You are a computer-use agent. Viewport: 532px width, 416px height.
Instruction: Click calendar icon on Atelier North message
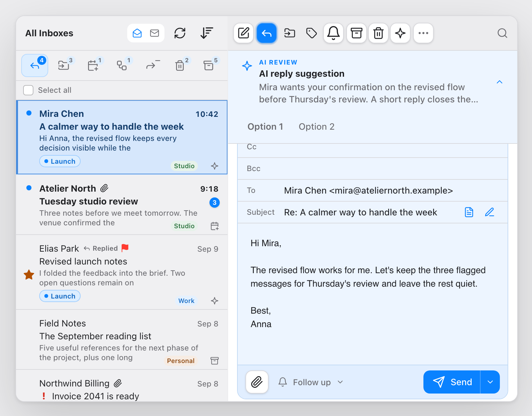(215, 226)
